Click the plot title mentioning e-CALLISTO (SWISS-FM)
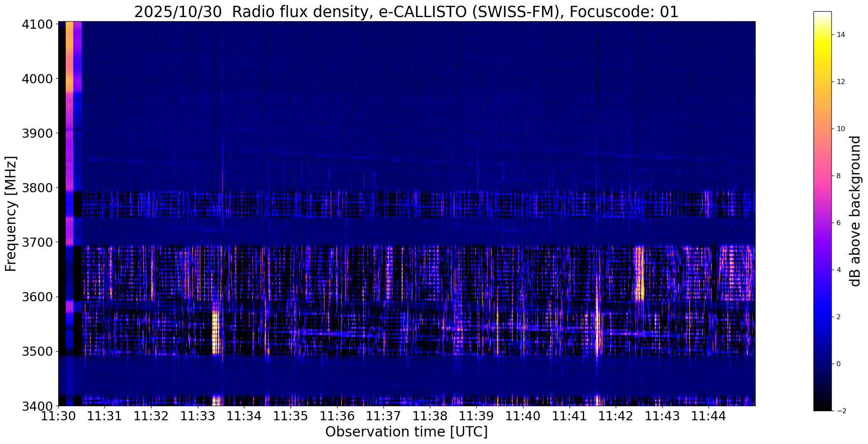This screenshot has height=444, width=868. (406, 12)
